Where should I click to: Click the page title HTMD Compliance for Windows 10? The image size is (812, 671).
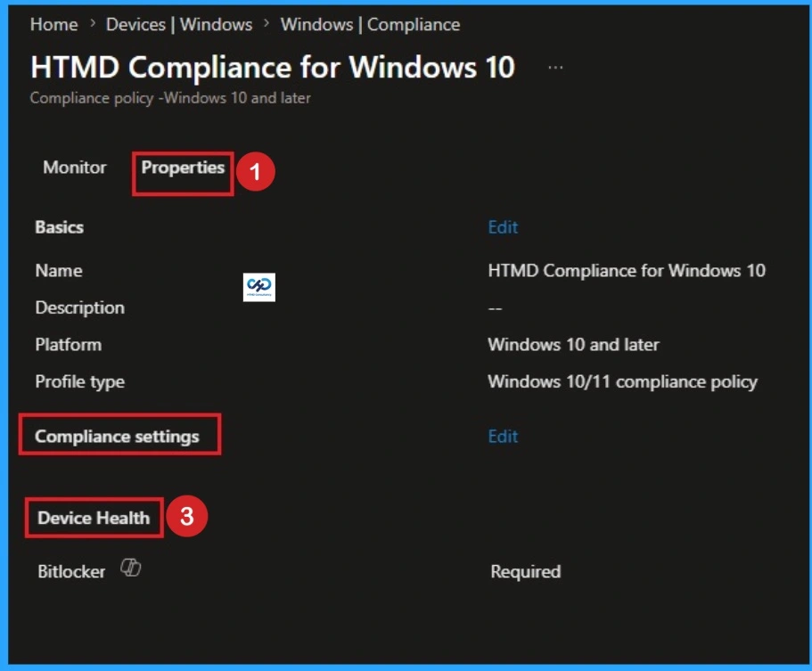pyautogui.click(x=273, y=68)
